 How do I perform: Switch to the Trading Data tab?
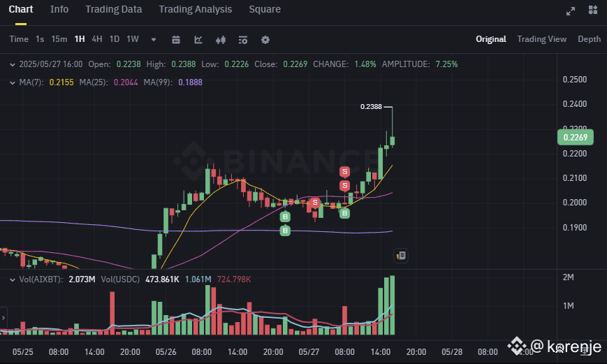click(x=113, y=9)
